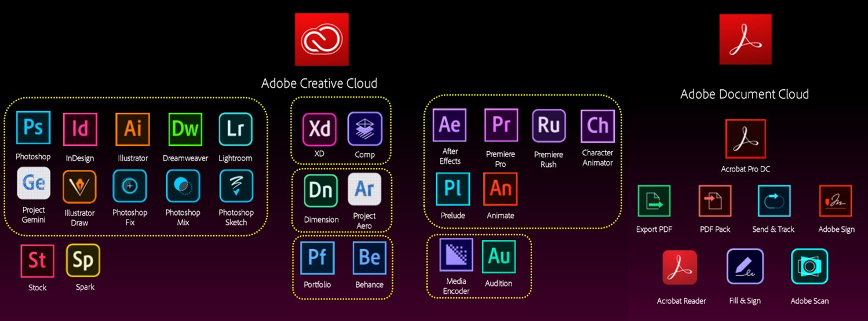Click the "Acrobat Pro DC" label text
The image size is (868, 321).
745,169
